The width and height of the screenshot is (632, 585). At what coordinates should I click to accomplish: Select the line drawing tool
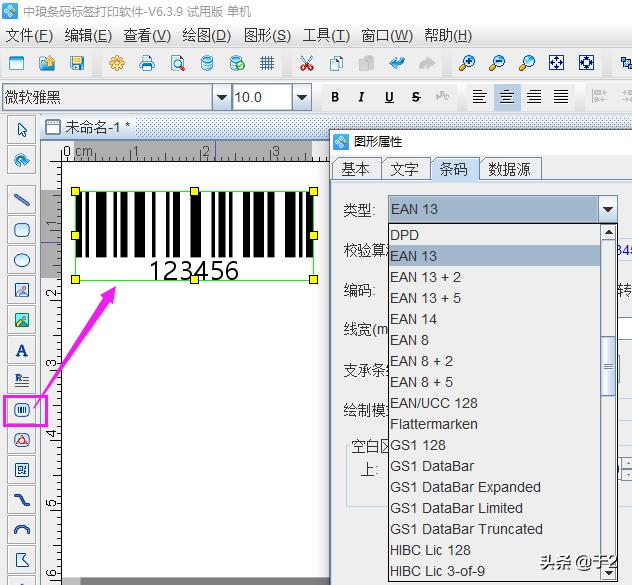(x=22, y=200)
